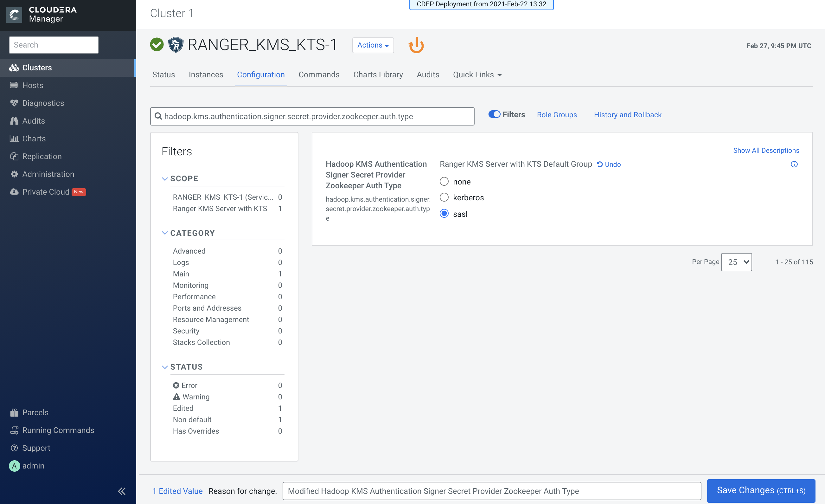The height and width of the screenshot is (504, 825).
Task: Click the Save Changes button
Action: [761, 491]
